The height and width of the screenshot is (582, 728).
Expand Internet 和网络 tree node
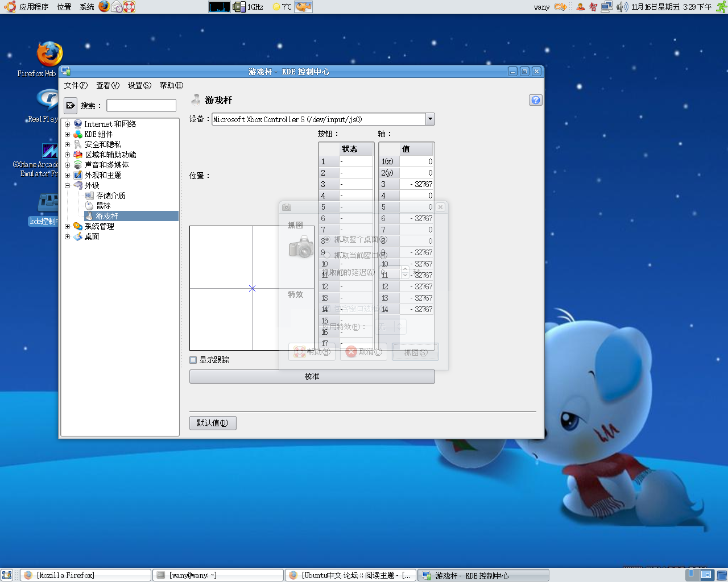pyautogui.click(x=67, y=124)
